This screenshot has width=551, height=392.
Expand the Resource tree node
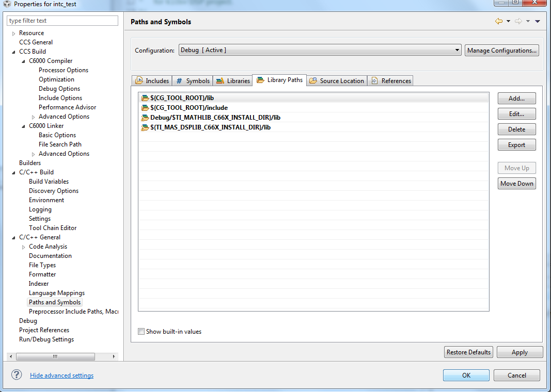pos(14,34)
